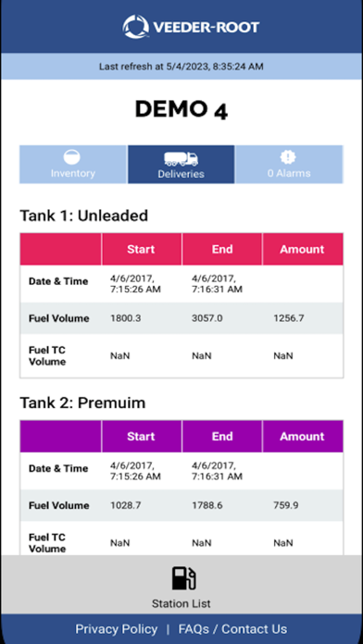Viewport: 363px width, 644px height.
Task: Switch to the Deliveries tab
Action: 181,165
